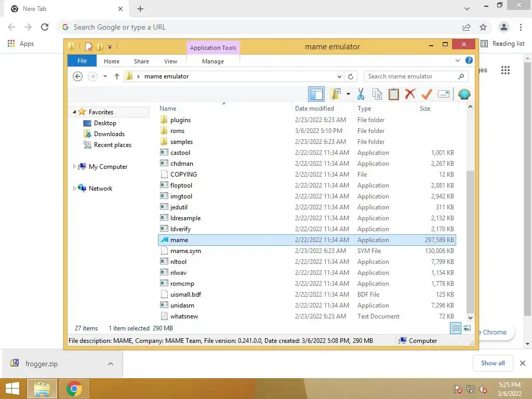Click the file list scroll-down arrow

(470, 318)
